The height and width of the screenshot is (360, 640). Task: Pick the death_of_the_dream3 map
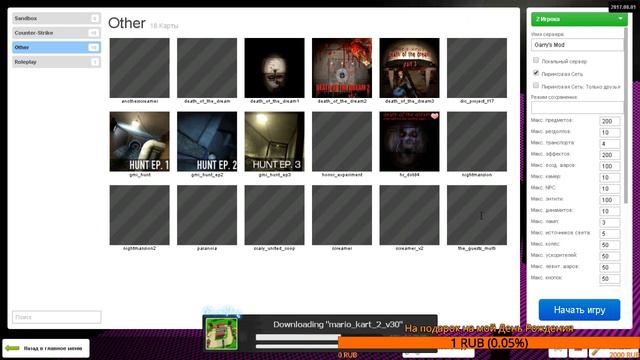pyautogui.click(x=409, y=68)
